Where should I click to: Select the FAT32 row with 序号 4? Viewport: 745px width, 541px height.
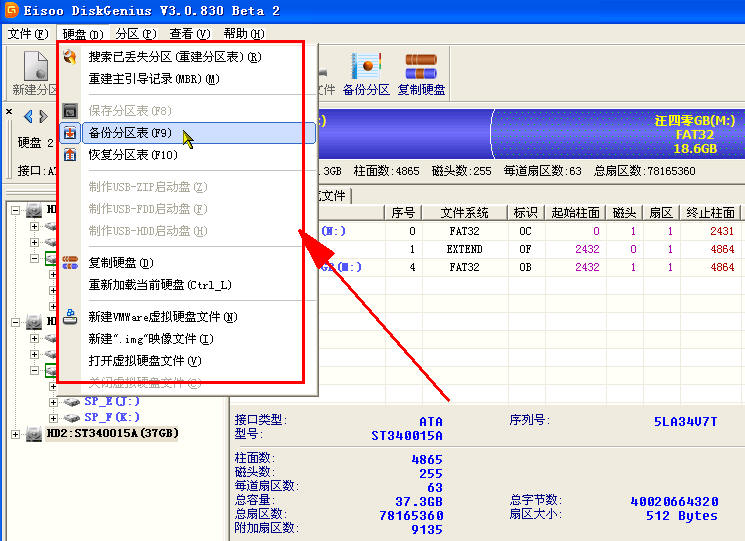tap(530, 267)
